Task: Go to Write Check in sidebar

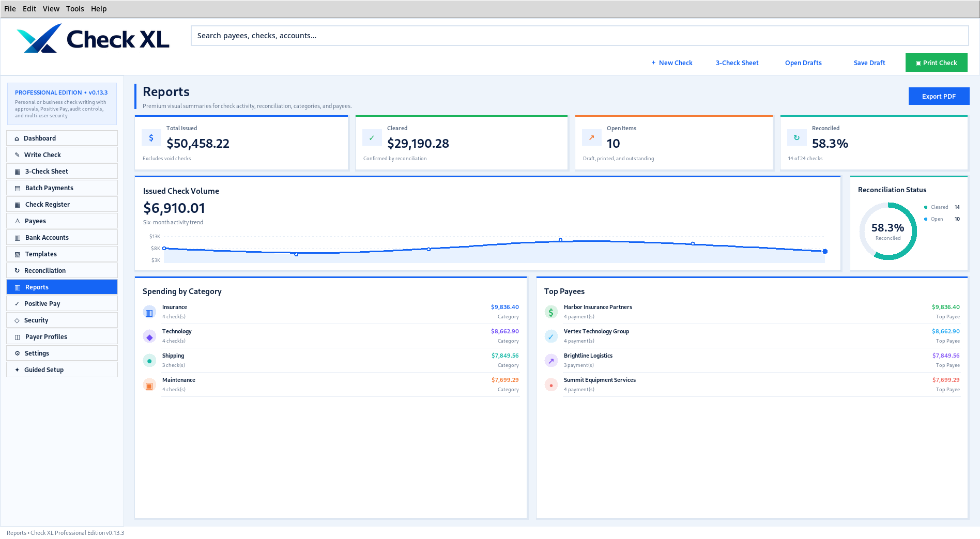Action: [62, 155]
